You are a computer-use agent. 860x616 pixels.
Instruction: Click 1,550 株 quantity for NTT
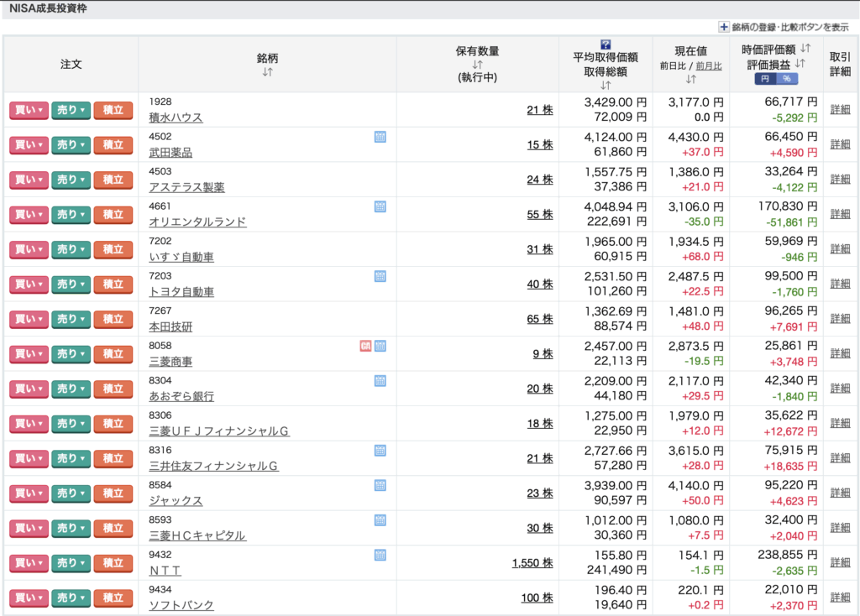[x=532, y=563]
